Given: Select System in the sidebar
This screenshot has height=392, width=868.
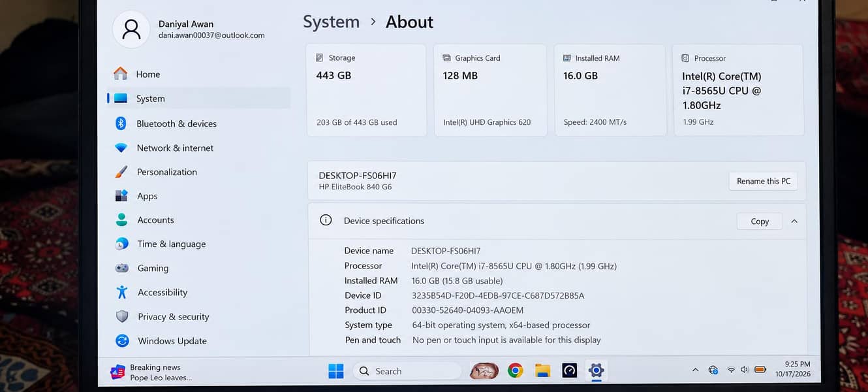Looking at the screenshot, I should (199, 99).
